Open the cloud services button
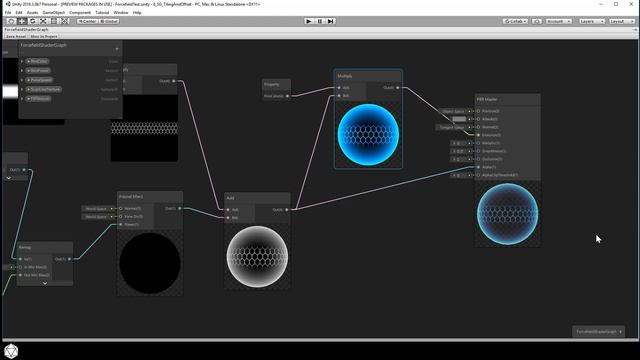The image size is (640, 360). (x=537, y=21)
